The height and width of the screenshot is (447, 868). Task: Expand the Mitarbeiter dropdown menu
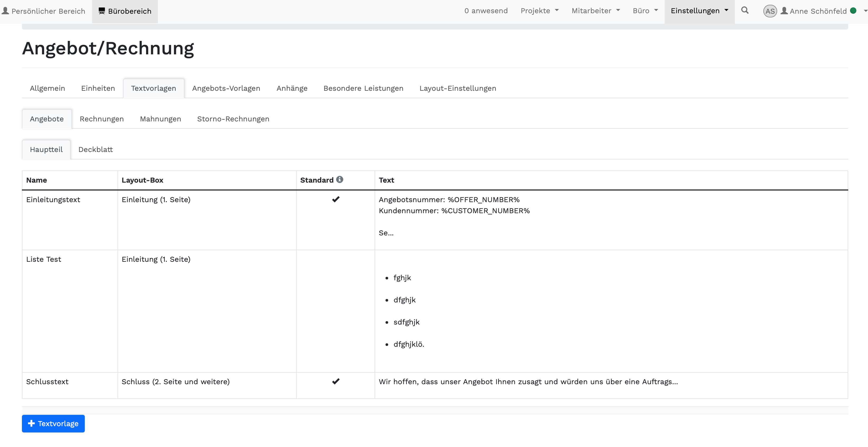point(595,11)
